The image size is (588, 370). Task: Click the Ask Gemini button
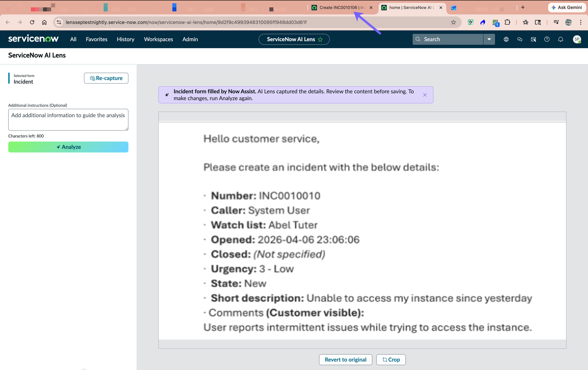(567, 7)
